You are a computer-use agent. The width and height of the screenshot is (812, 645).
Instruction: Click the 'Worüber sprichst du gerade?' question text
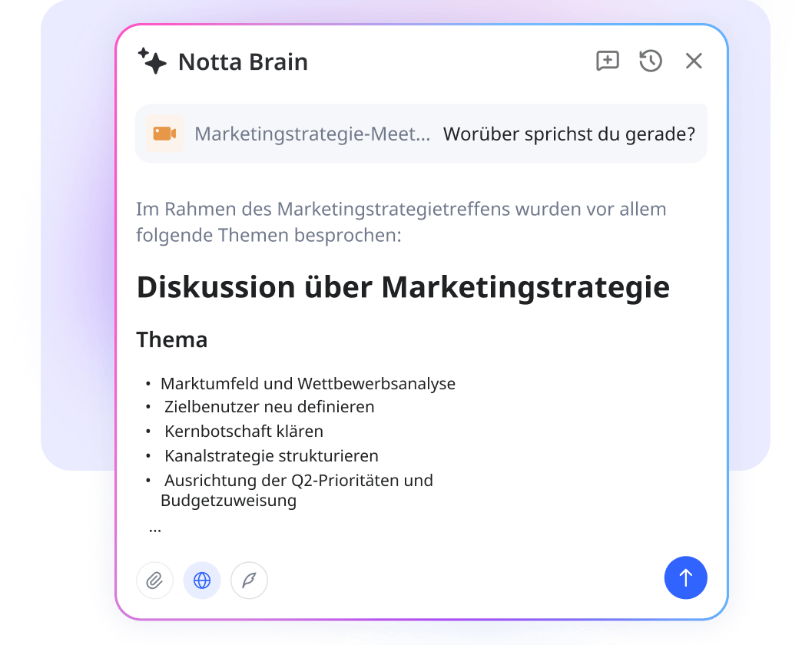pyautogui.click(x=569, y=134)
